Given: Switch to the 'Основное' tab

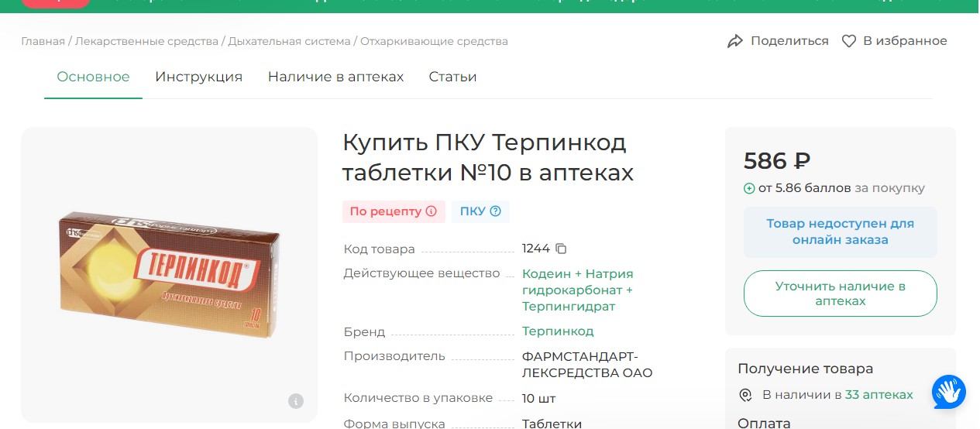Looking at the screenshot, I should click(x=93, y=77).
